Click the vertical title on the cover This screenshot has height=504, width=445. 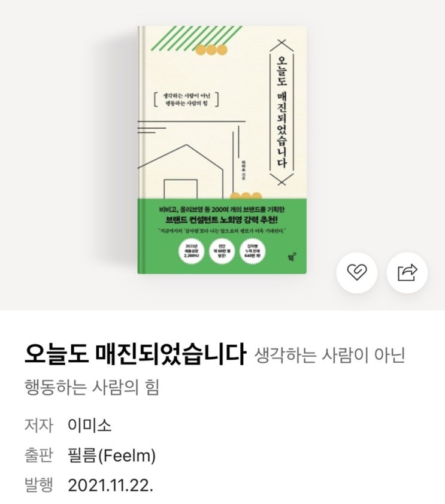pyautogui.click(x=281, y=112)
